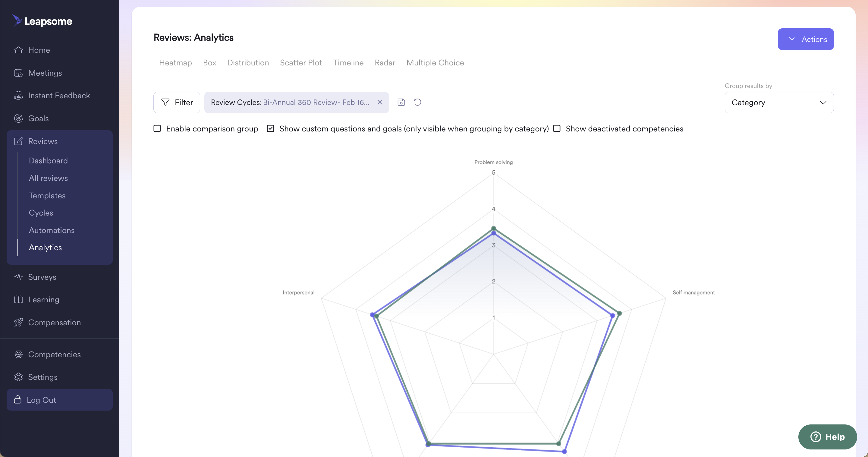This screenshot has height=457, width=868.
Task: Click the Reviews: Analytics page heading
Action: 193,37
